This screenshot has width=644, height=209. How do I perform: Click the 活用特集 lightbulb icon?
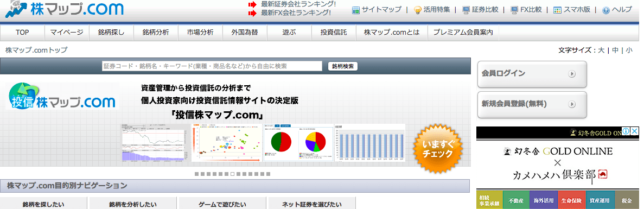[418, 10]
